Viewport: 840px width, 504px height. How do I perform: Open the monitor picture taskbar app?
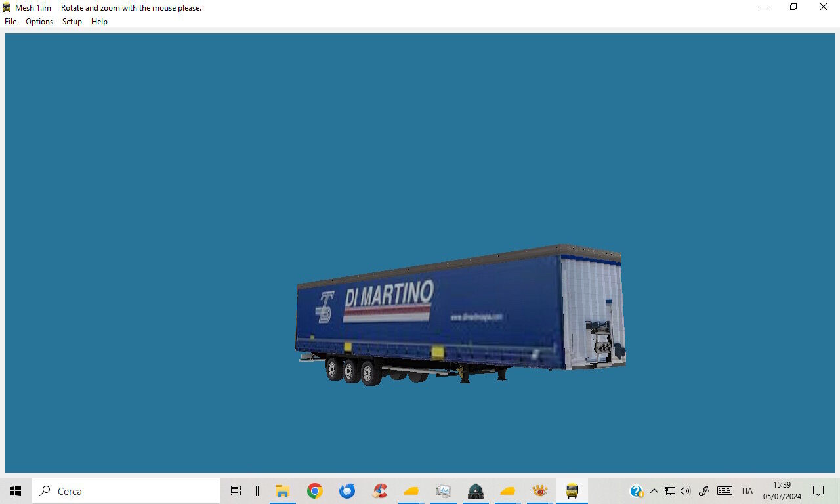click(444, 491)
